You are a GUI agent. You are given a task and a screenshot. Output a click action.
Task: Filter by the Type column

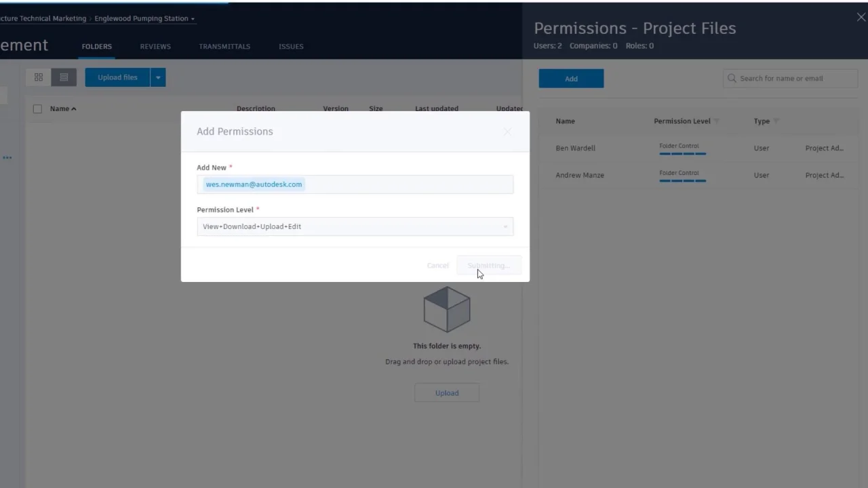776,121
